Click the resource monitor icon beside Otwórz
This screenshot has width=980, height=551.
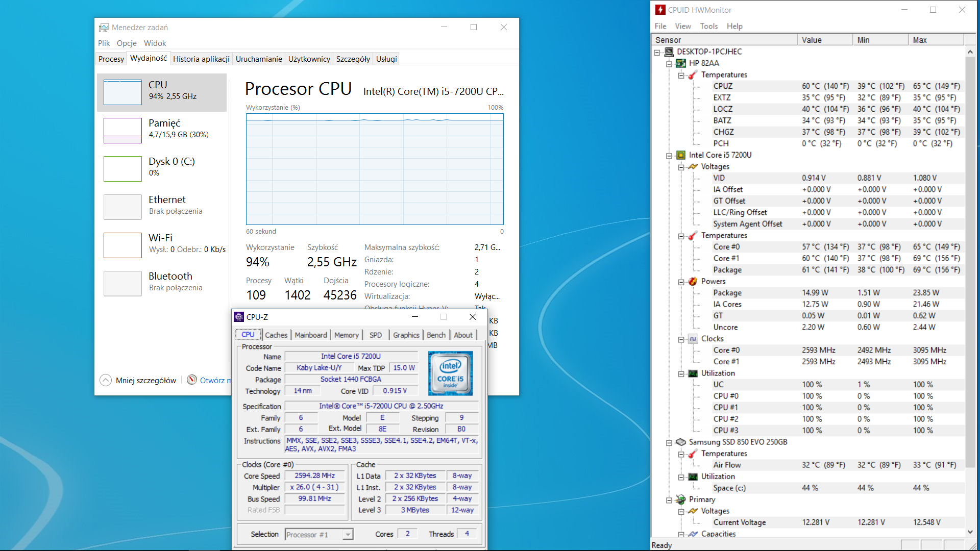tap(192, 380)
